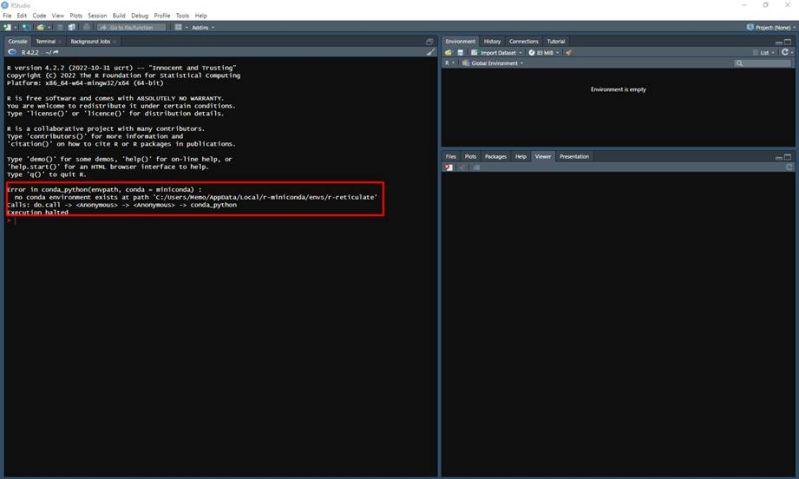Open the New File dropdown arrow
The width and height of the screenshot is (799, 479).
click(15, 28)
